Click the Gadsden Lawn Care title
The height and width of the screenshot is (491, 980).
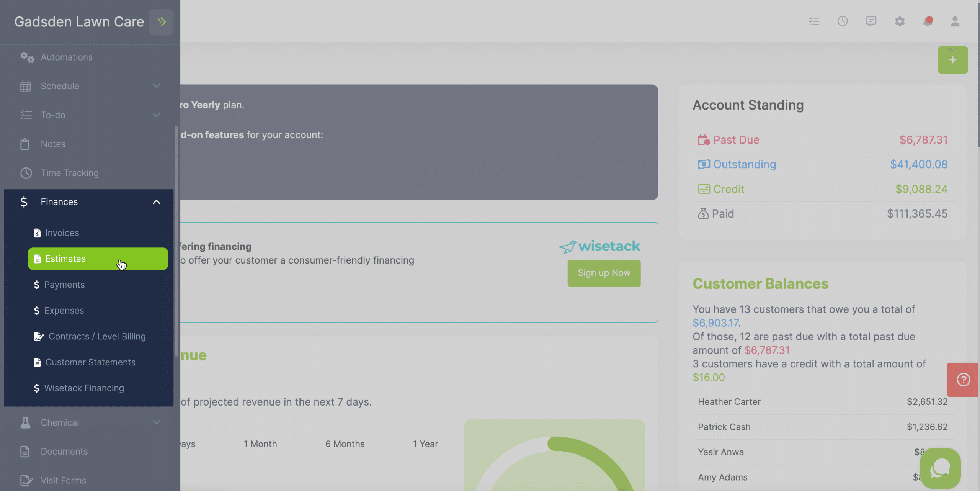click(79, 22)
